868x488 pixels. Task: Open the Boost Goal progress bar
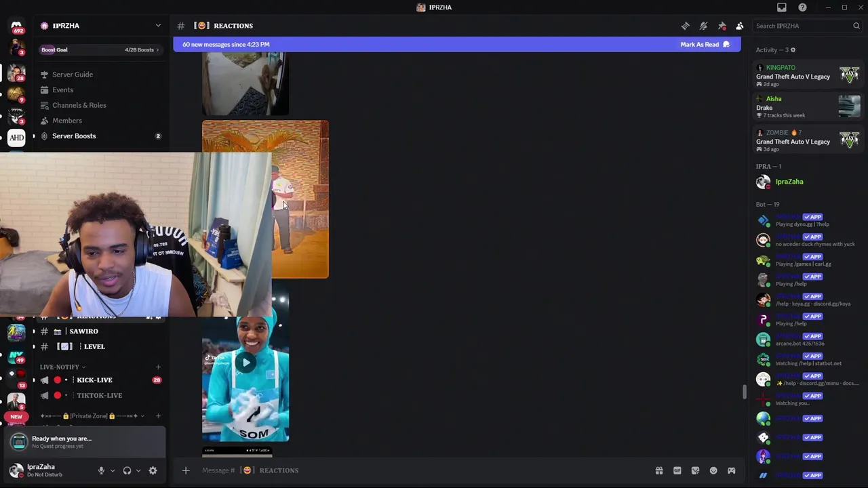(100, 49)
